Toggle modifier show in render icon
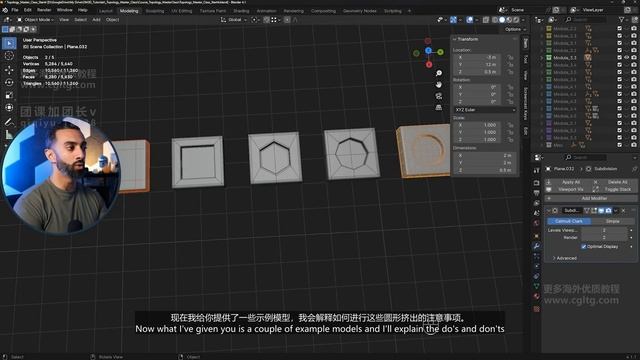640x360 pixels. pos(609,211)
